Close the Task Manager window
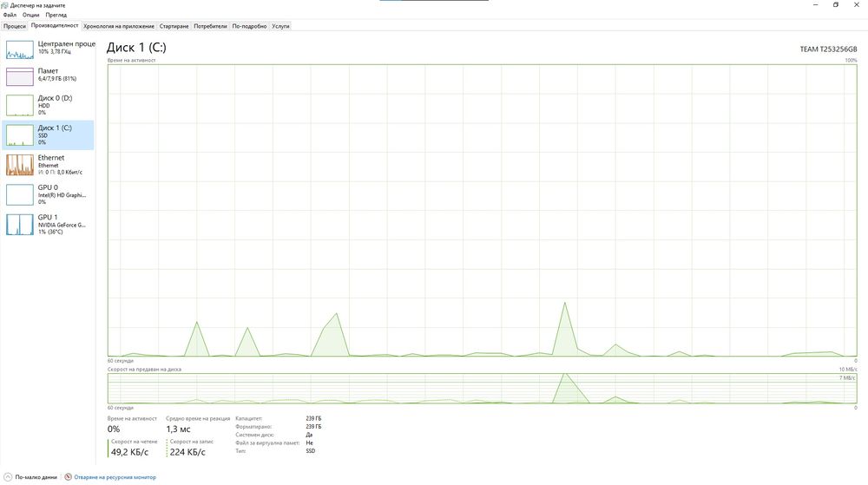This screenshot has width=868, height=485. tap(857, 4)
